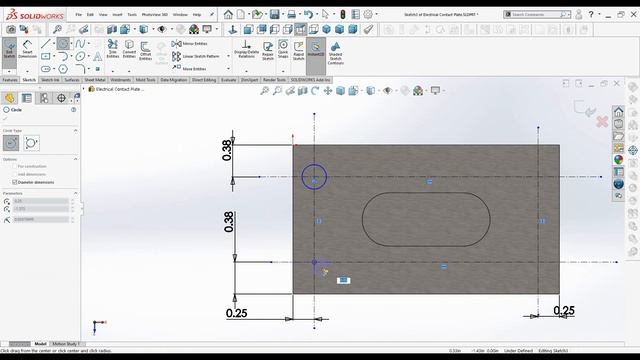The image size is (640, 360).
Task: Open the PropertyManager tab in panel
Action: 27,98
